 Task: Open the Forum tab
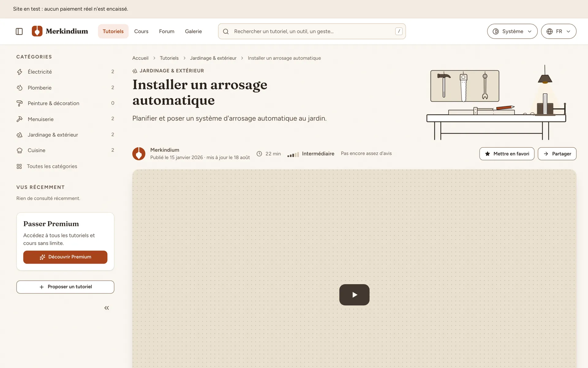167,31
